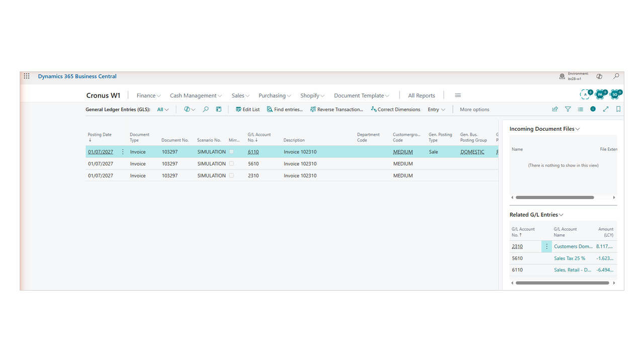The image size is (644, 362).
Task: Toggle the filter pane
Action: click(568, 109)
